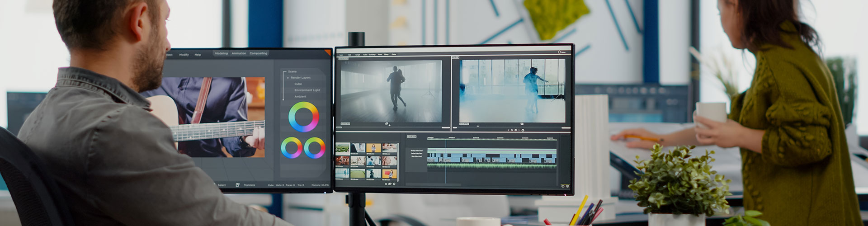Click the rightmost icon below the media thumbnails

[394, 184]
